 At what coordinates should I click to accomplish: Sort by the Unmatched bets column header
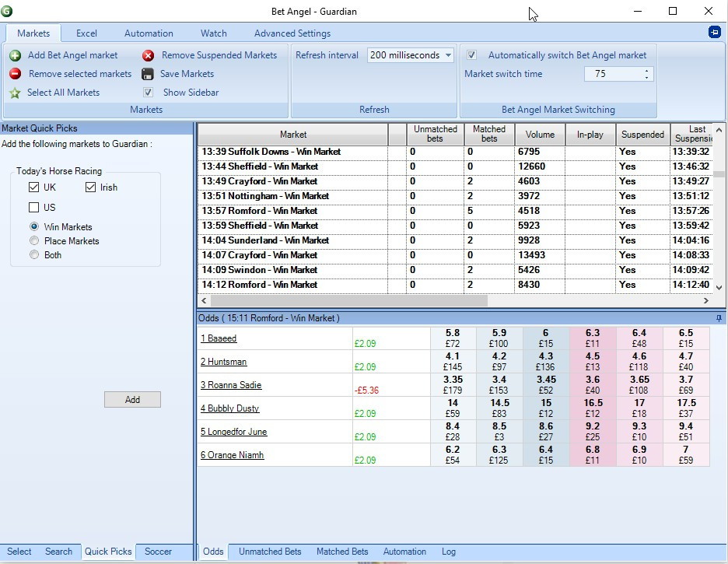coord(435,134)
